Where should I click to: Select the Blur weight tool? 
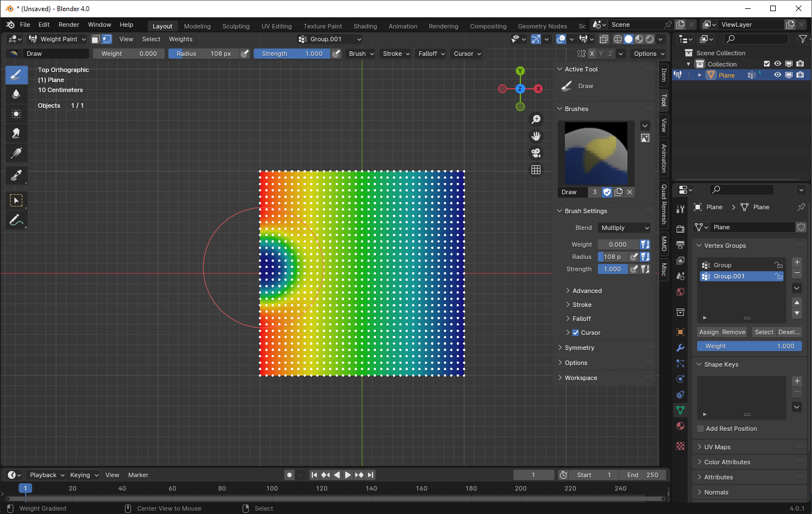(16, 94)
